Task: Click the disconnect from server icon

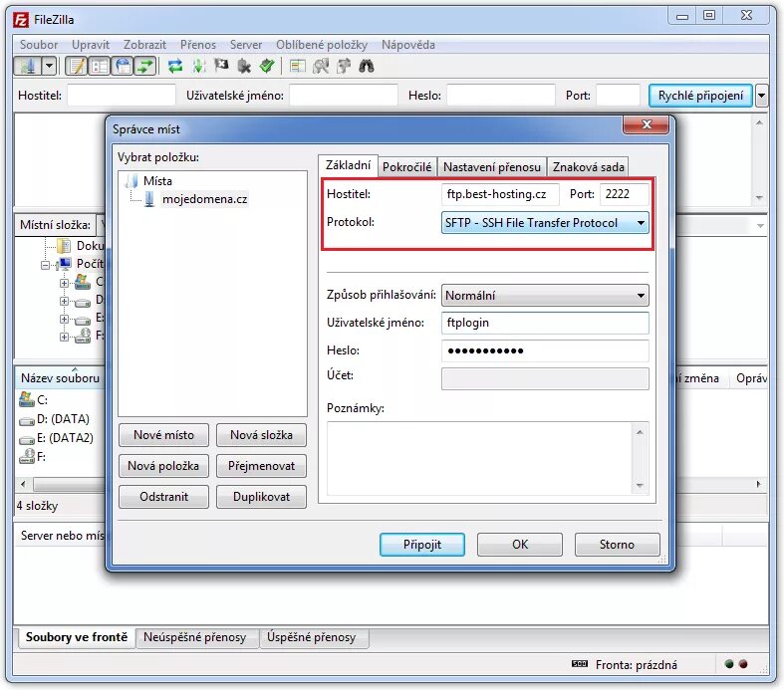Action: coord(243,66)
